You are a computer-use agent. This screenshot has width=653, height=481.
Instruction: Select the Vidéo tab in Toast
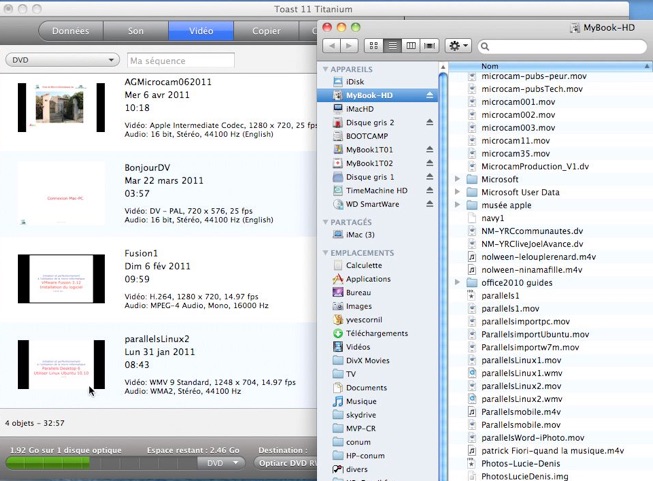[201, 31]
